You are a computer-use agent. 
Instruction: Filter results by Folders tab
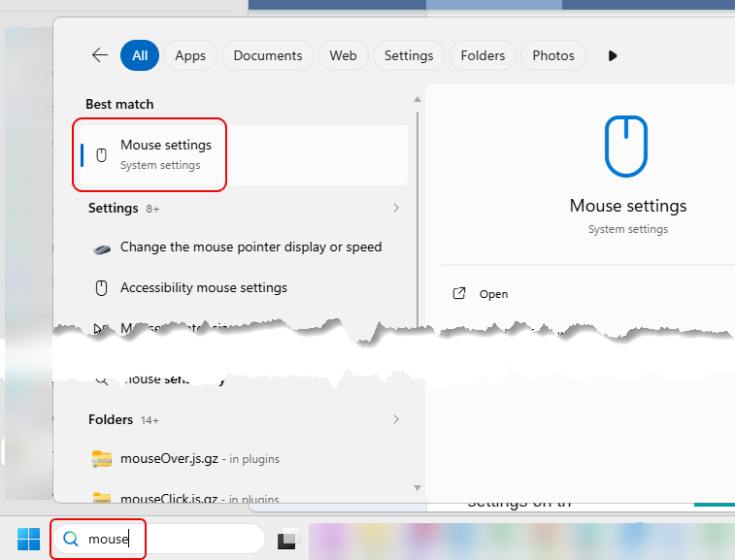pyautogui.click(x=483, y=55)
